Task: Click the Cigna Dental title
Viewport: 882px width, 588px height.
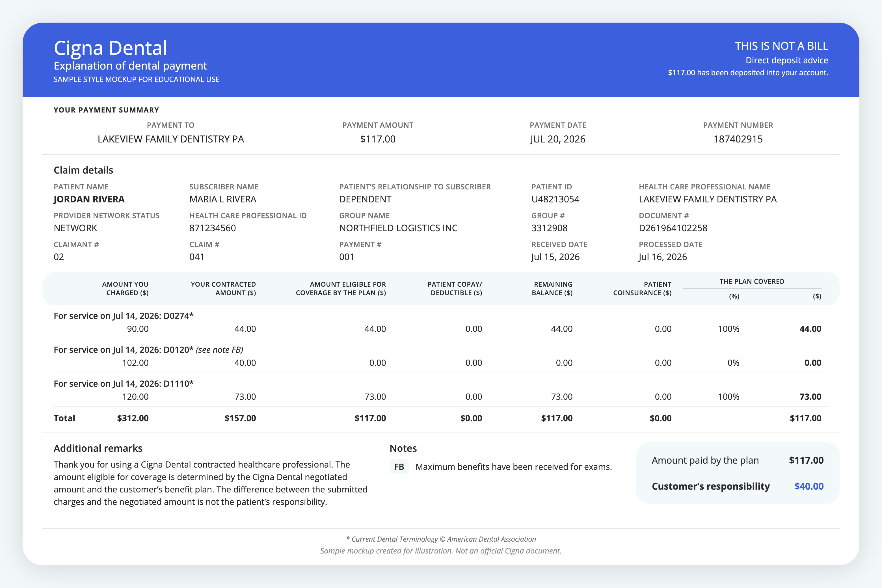Action: coord(110,48)
